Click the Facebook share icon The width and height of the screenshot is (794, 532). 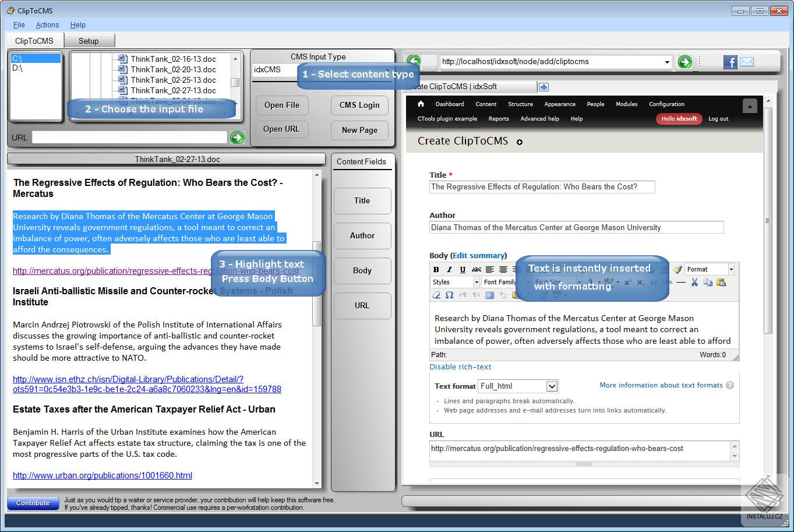731,62
